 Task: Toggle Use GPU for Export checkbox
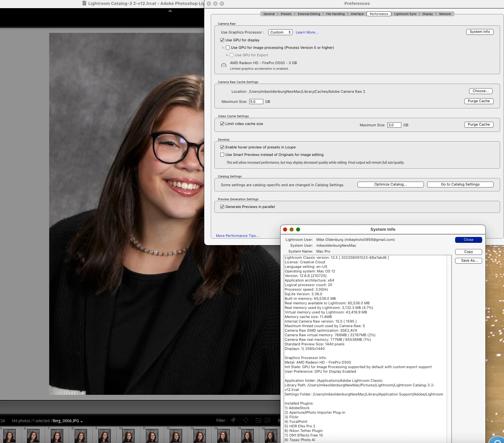(x=232, y=55)
